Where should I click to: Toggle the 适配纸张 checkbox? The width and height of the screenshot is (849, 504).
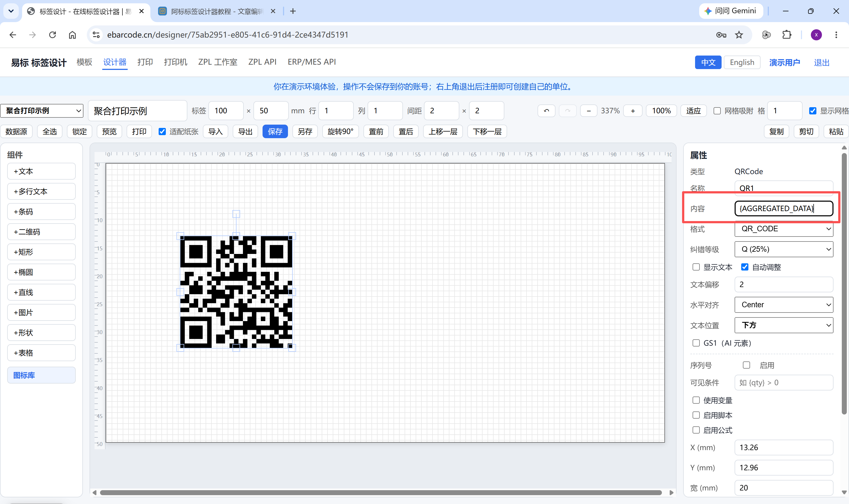click(x=162, y=132)
